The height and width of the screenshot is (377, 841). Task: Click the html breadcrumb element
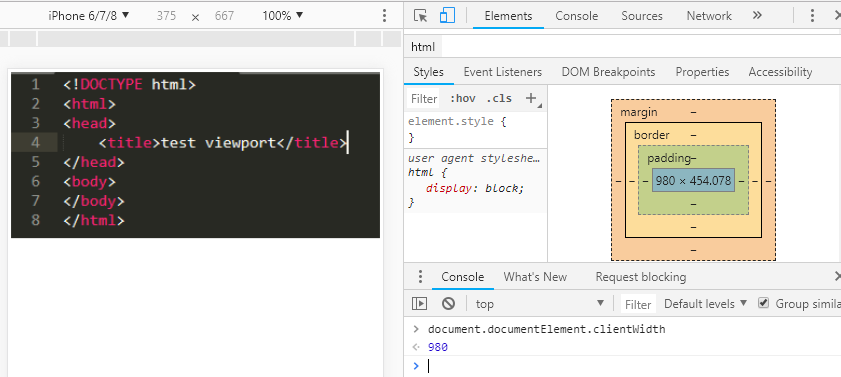423,47
